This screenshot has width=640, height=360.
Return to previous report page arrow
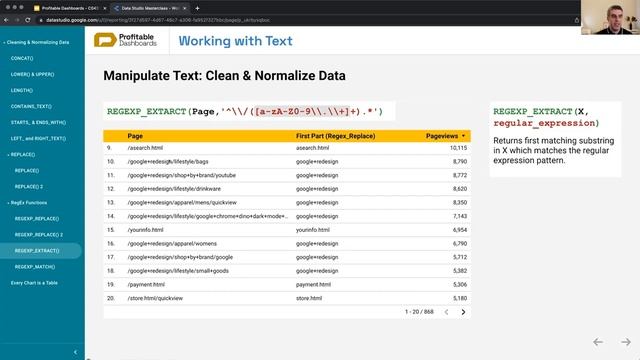point(598,342)
